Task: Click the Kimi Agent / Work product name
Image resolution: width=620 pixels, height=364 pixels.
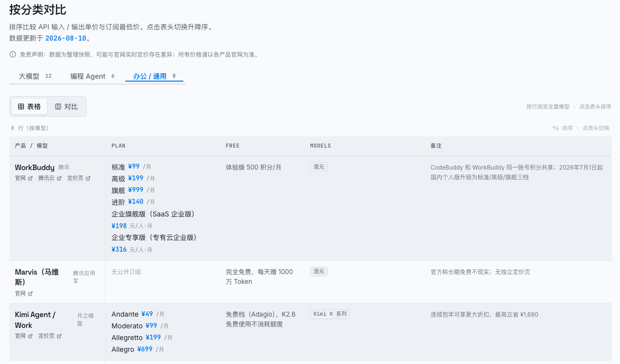Action: [x=35, y=320]
